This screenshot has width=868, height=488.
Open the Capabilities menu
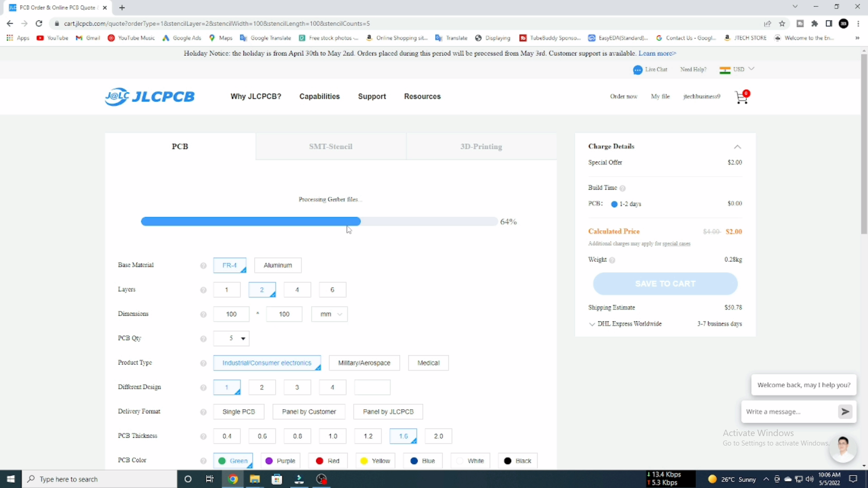click(x=319, y=96)
